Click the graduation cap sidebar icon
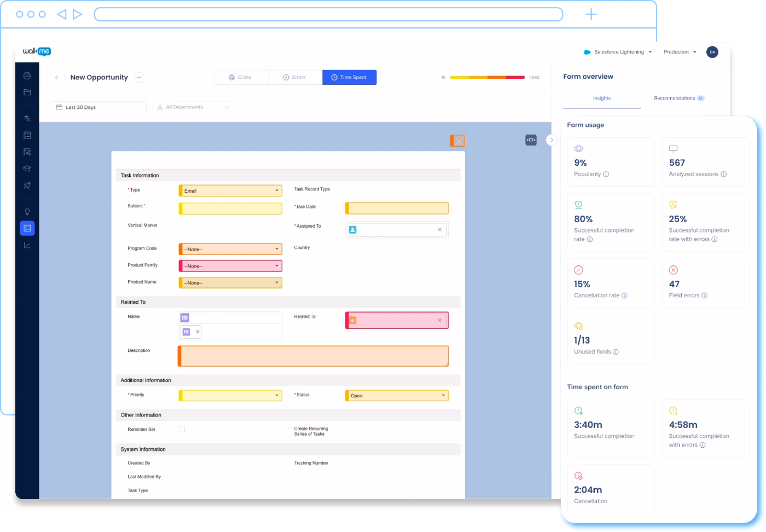The image size is (766, 532). (27, 169)
